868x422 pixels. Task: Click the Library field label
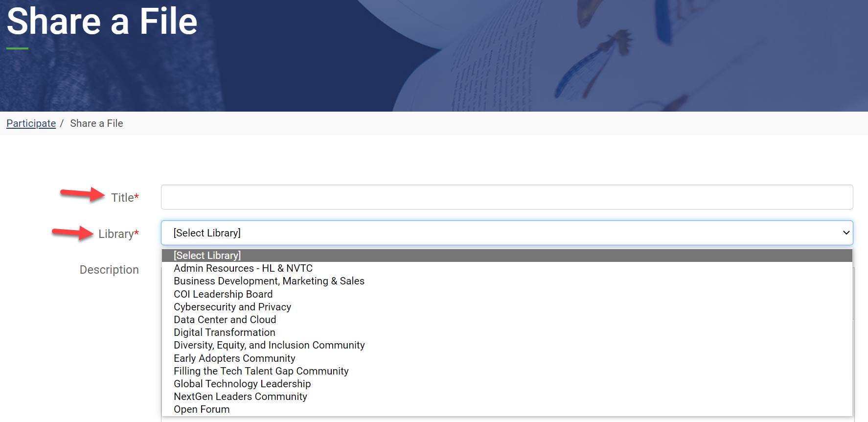[x=118, y=234]
